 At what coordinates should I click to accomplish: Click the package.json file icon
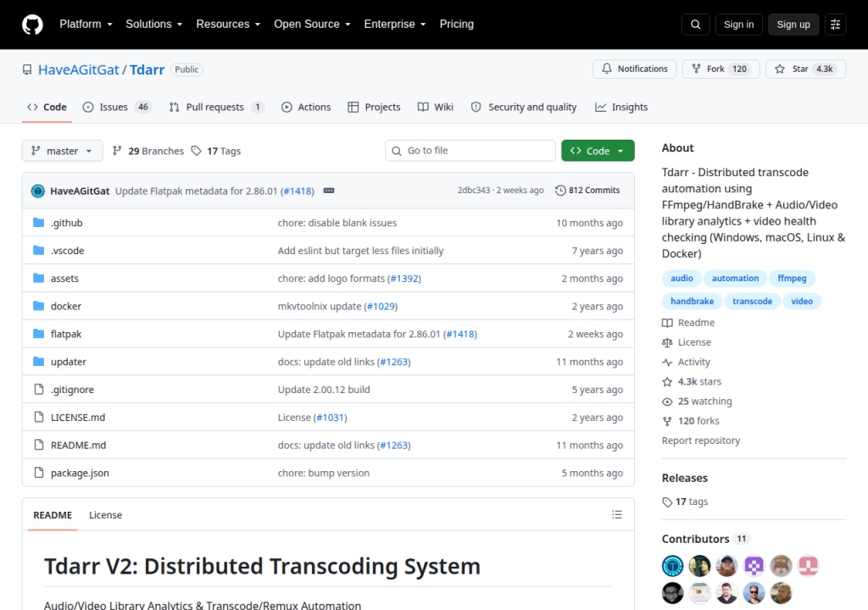pos(39,473)
